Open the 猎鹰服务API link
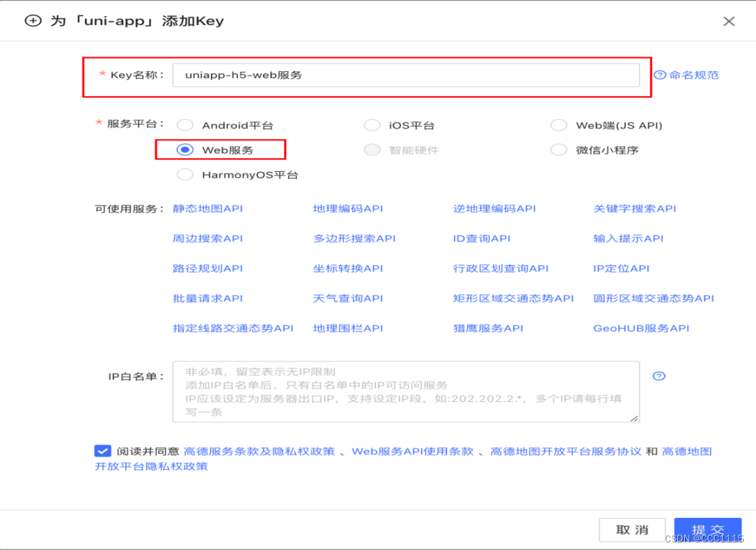756x550 pixels. pos(488,328)
